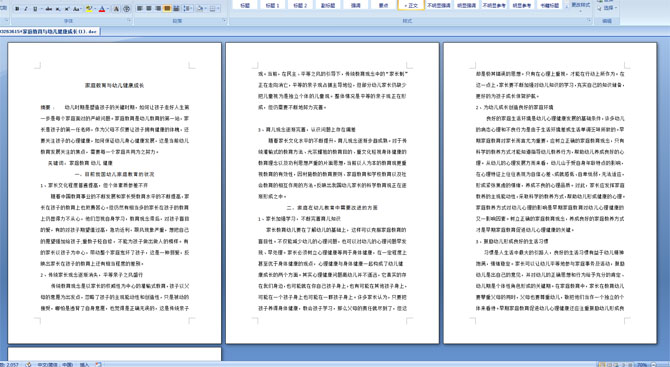Align text left icon
Image resolution: width=670 pixels, height=367 pixels.
pos(139,9)
